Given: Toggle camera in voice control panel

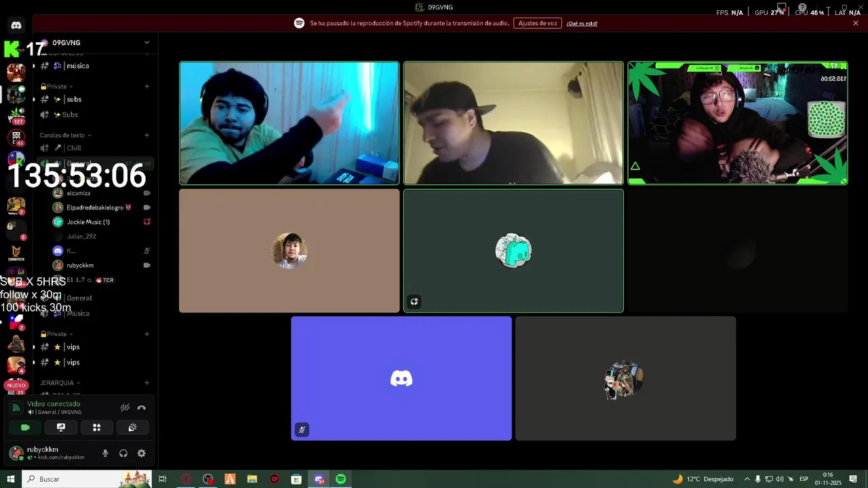Looking at the screenshot, I should tap(25, 428).
